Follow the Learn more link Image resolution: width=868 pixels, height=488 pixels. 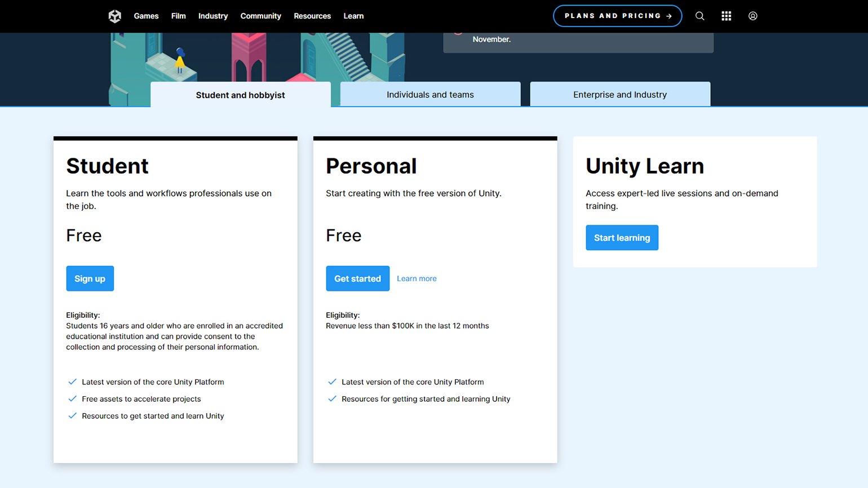pos(417,278)
